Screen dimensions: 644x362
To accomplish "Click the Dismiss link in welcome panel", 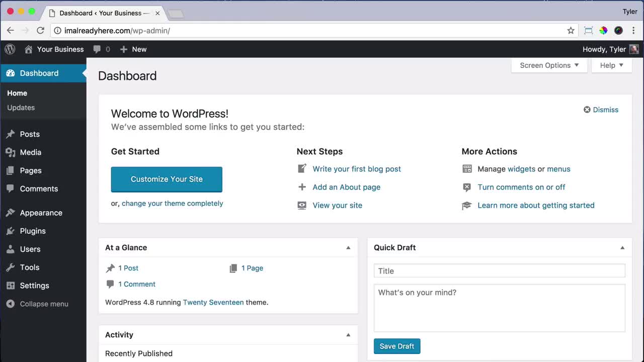I will pos(606,110).
